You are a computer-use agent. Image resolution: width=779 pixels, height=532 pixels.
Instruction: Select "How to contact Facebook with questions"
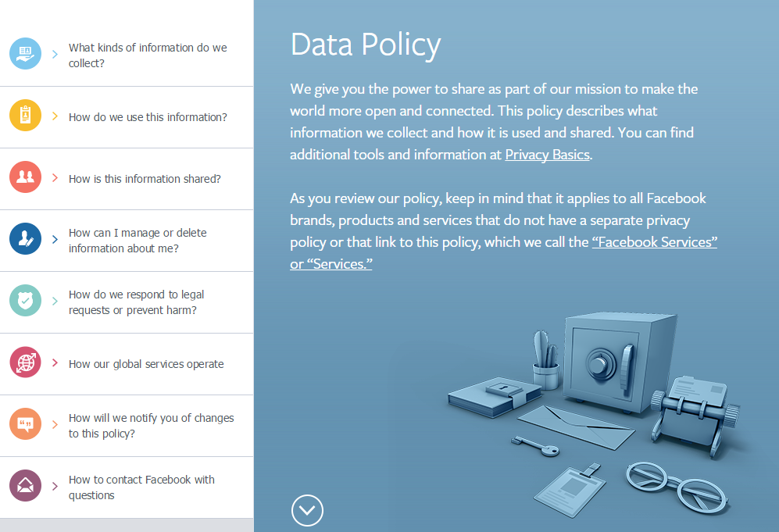(x=141, y=487)
